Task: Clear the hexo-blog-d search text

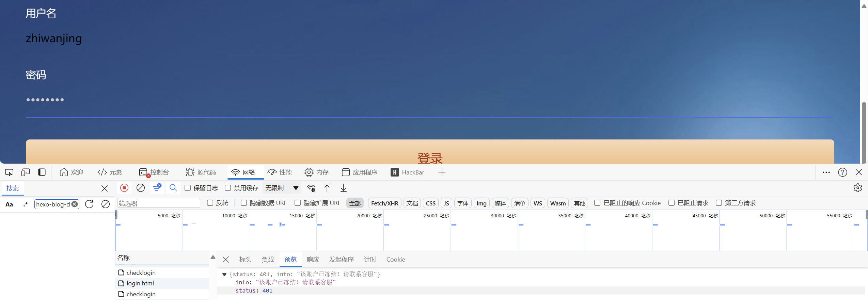Action: click(75, 204)
